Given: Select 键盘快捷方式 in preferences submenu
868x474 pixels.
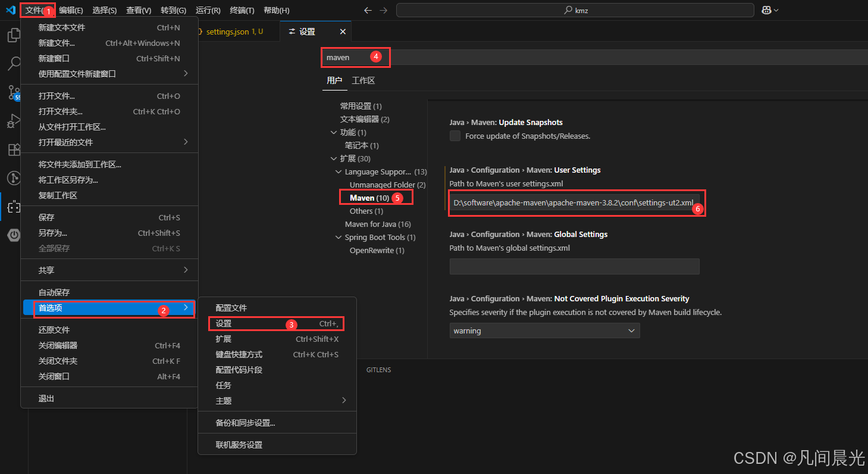Looking at the screenshot, I should tap(277, 354).
